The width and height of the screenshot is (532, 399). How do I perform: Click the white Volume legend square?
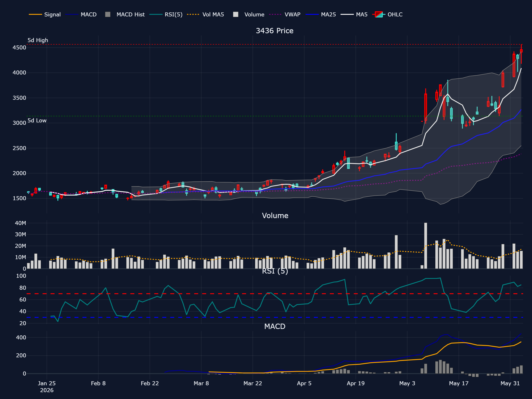coord(236,14)
